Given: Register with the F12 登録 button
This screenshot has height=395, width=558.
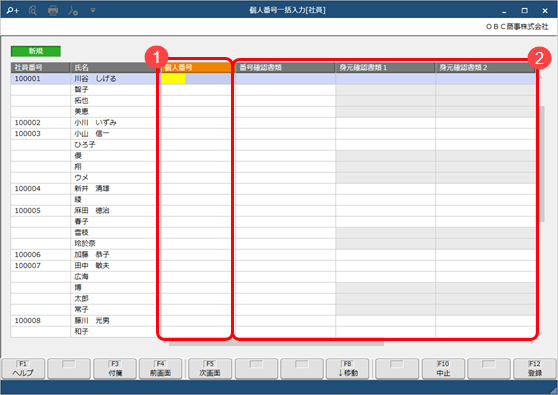Looking at the screenshot, I should point(535,369).
